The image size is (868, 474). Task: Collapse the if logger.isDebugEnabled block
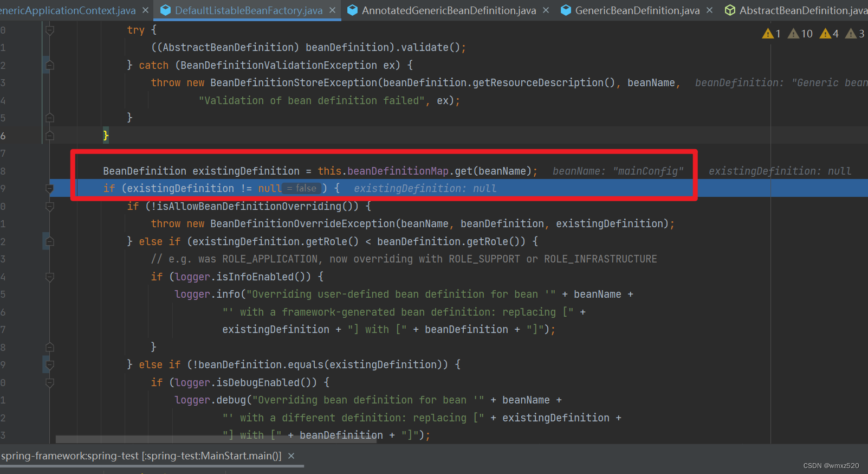tap(50, 383)
